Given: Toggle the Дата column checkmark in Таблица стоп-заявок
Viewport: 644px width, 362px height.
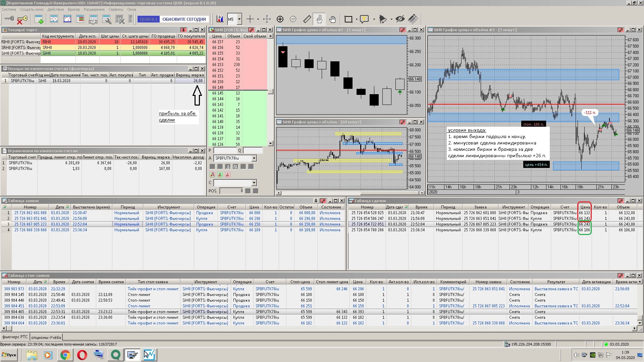Looking at the screenshot, I should (x=45, y=282).
